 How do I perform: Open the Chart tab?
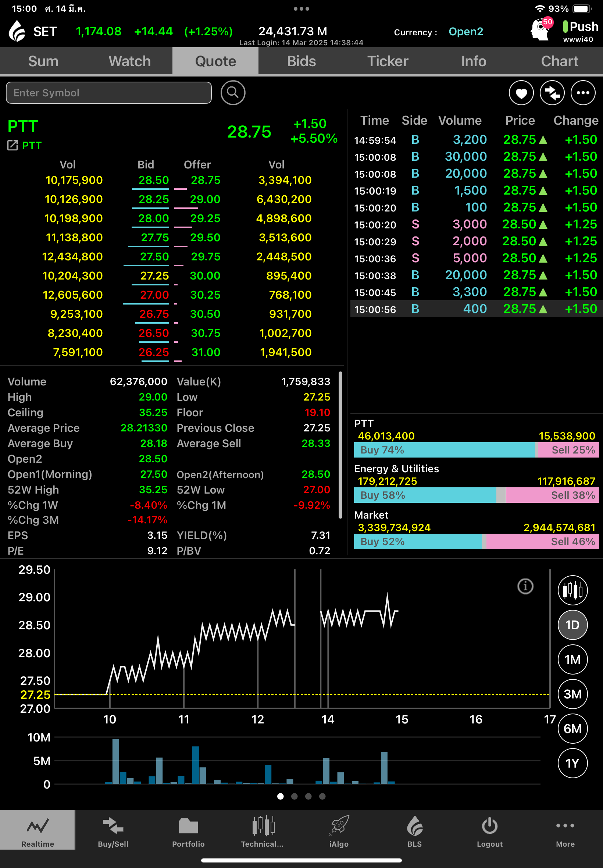[560, 61]
